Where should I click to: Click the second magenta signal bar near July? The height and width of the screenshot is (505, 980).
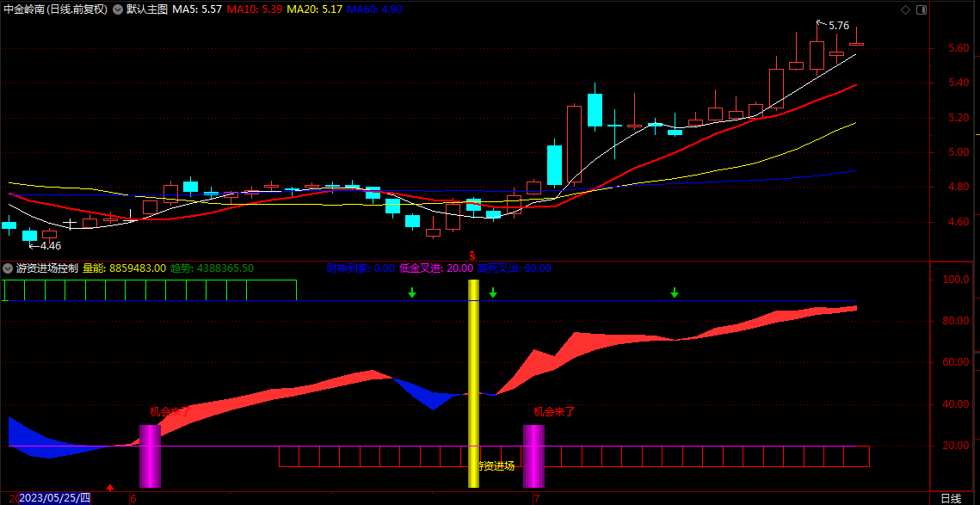tap(533, 456)
